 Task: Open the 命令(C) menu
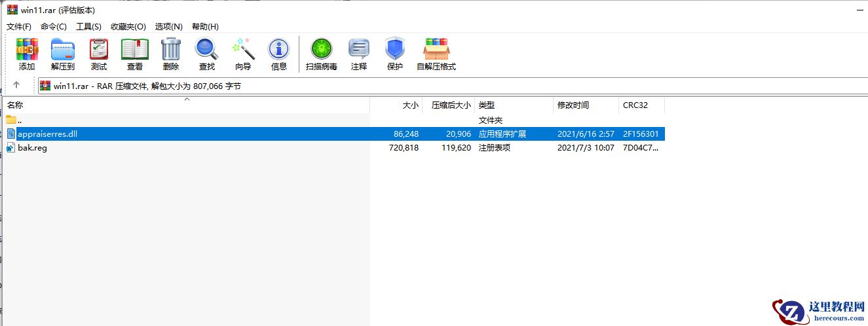point(54,26)
